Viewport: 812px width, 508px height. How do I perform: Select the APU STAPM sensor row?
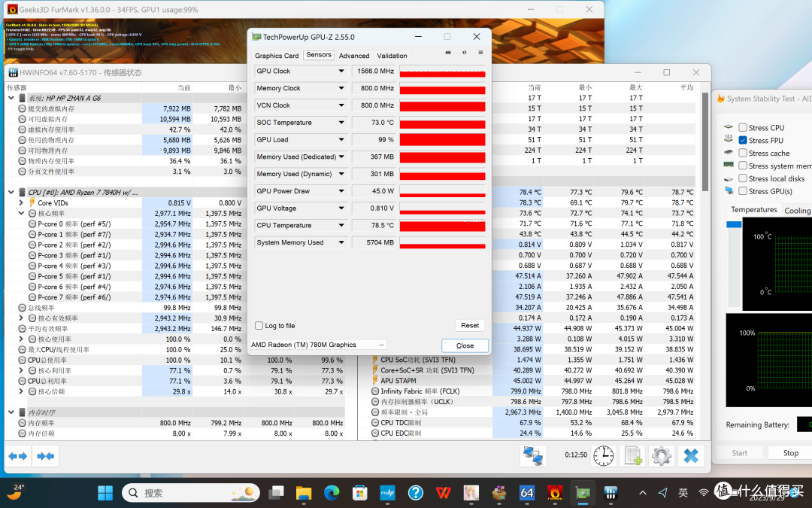533,381
